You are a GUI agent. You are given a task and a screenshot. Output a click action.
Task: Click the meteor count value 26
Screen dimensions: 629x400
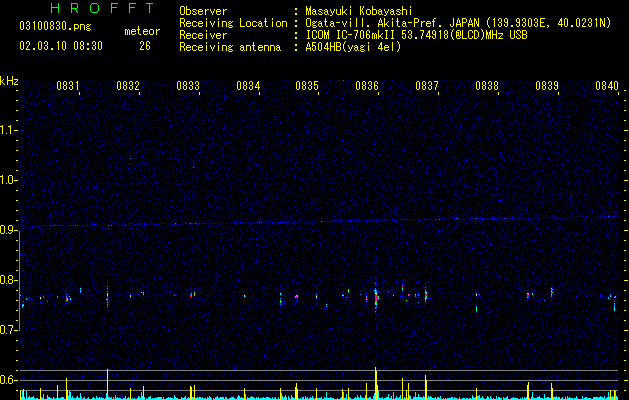point(145,46)
